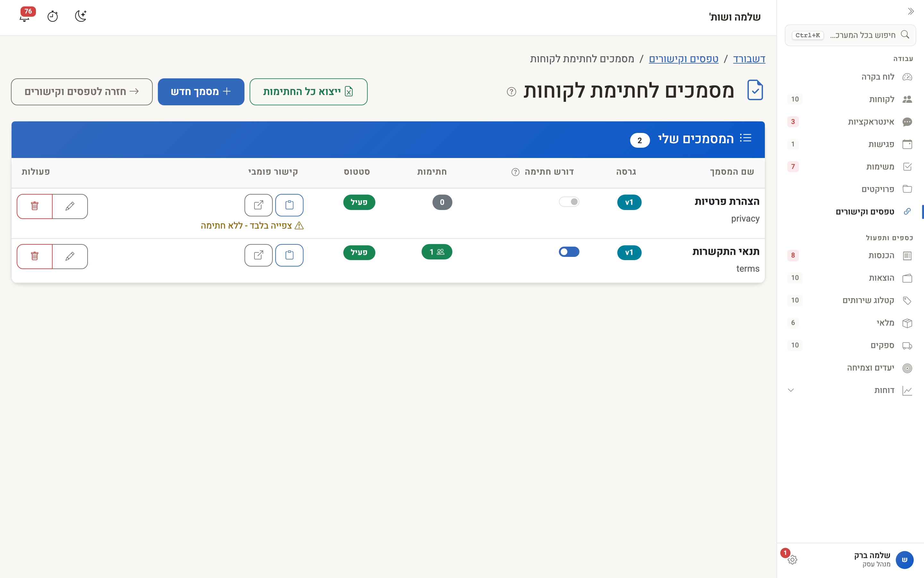Open the לוח בקרה dashboard menu item
The image size is (924, 578).
pos(850,77)
